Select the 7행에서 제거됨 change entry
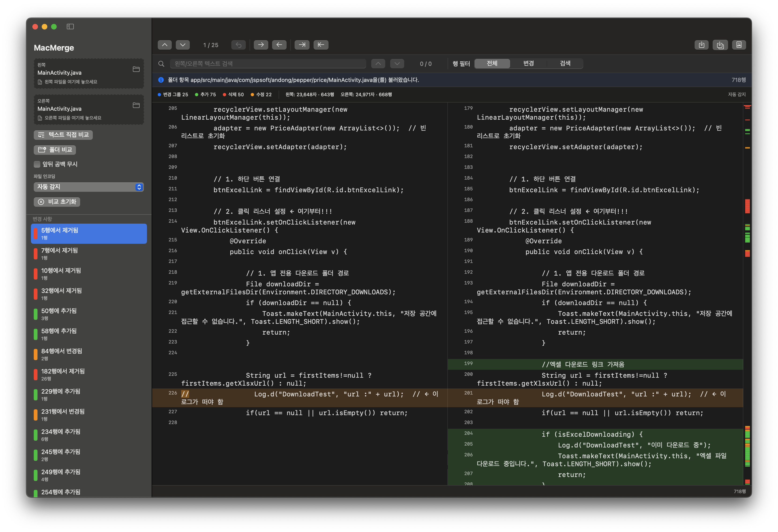This screenshot has height=532, width=778. coord(89,254)
